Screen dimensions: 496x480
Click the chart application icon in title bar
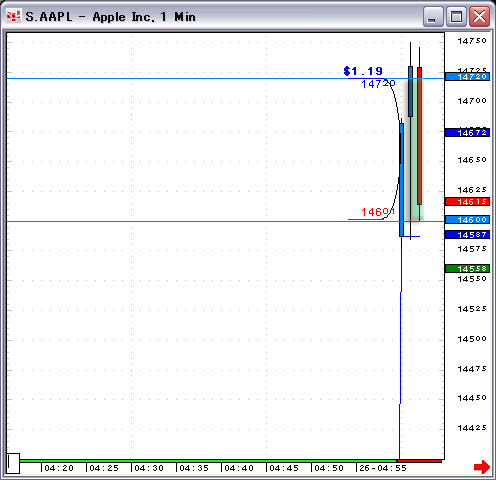[x=14, y=16]
